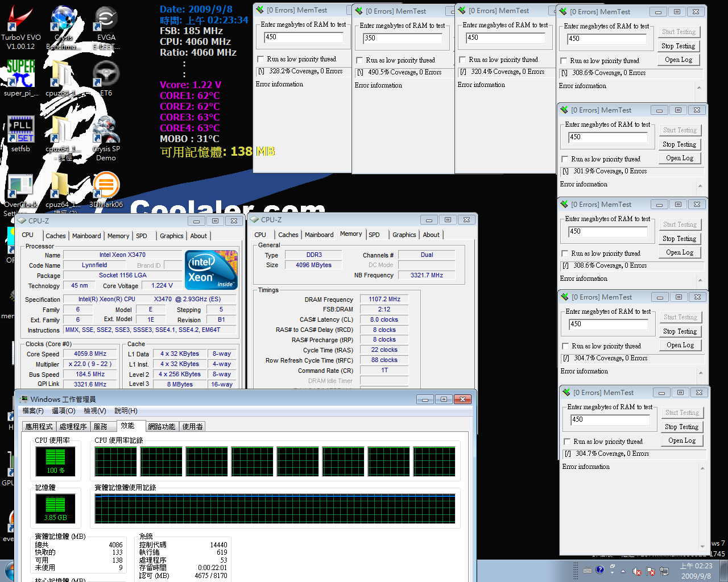Tick low priority thread in 301.9% coverage MemTest
The image size is (728, 582).
click(565, 159)
